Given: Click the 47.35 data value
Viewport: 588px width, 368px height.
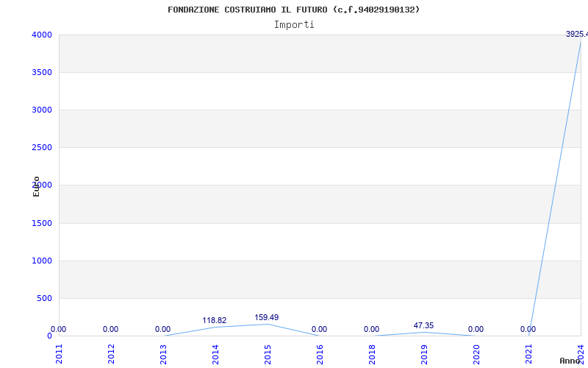Looking at the screenshot, I should (x=424, y=325).
